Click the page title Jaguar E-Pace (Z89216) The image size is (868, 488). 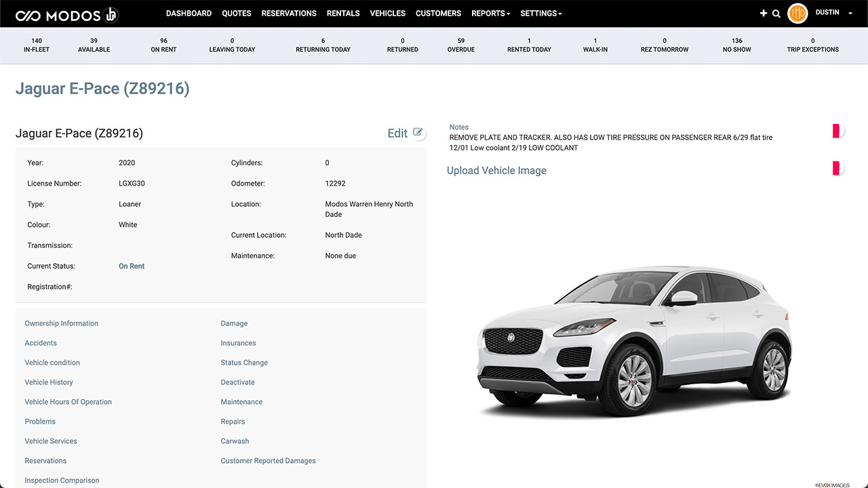click(x=102, y=89)
